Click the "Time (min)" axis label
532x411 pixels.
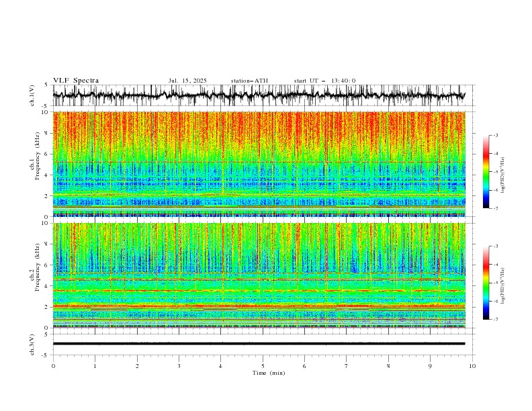point(269,373)
